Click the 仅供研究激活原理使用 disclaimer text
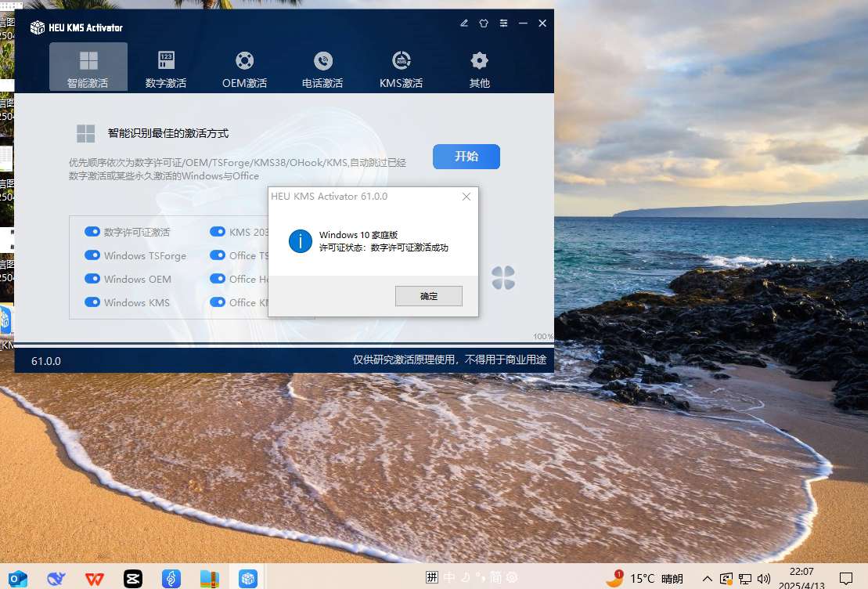 tap(449, 360)
